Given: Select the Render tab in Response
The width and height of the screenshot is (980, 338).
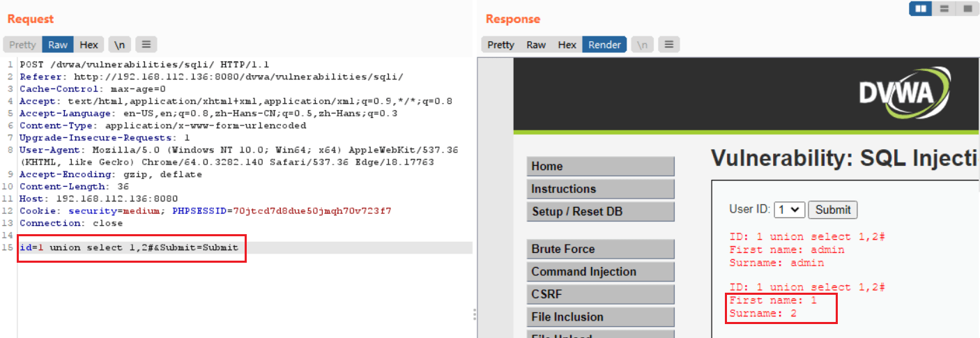Looking at the screenshot, I should (604, 45).
